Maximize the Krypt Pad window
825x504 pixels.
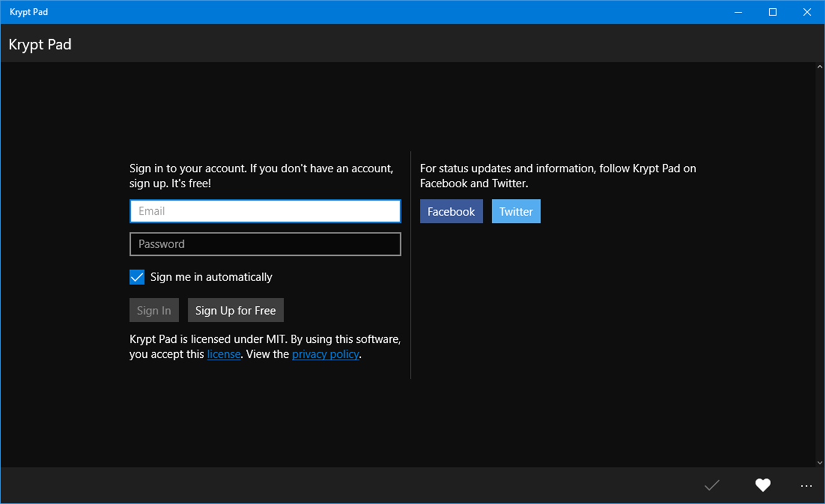(773, 12)
